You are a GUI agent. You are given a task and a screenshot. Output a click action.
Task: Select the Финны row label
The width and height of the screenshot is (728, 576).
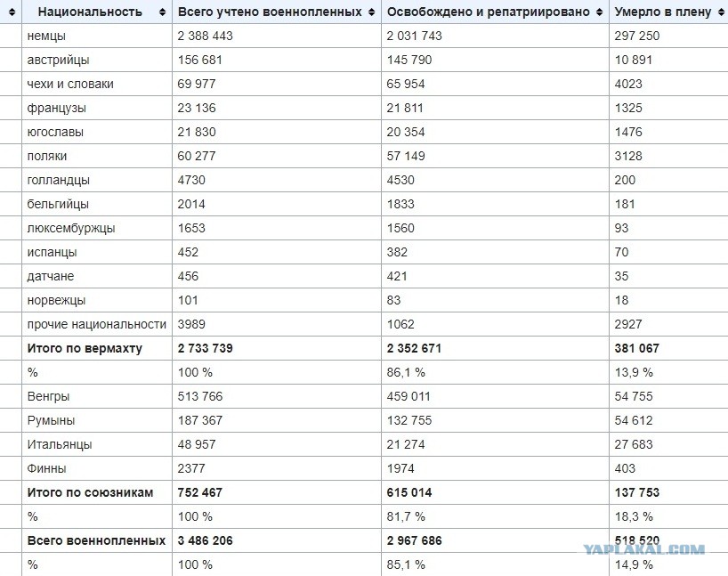coord(47,468)
